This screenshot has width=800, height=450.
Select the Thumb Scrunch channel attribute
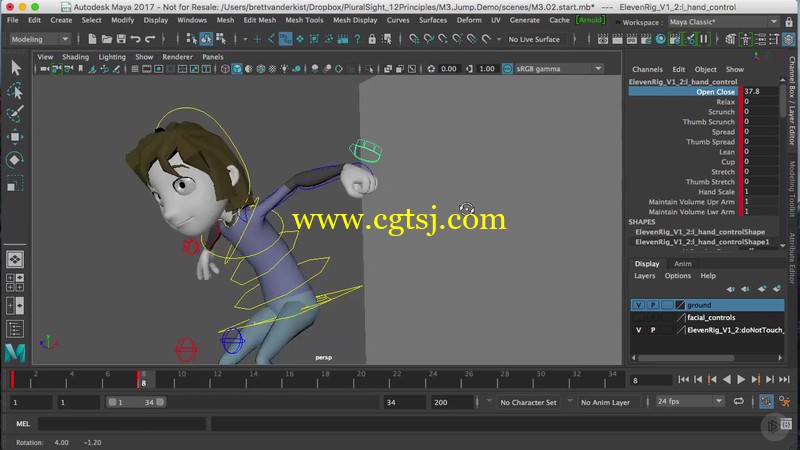click(x=709, y=122)
